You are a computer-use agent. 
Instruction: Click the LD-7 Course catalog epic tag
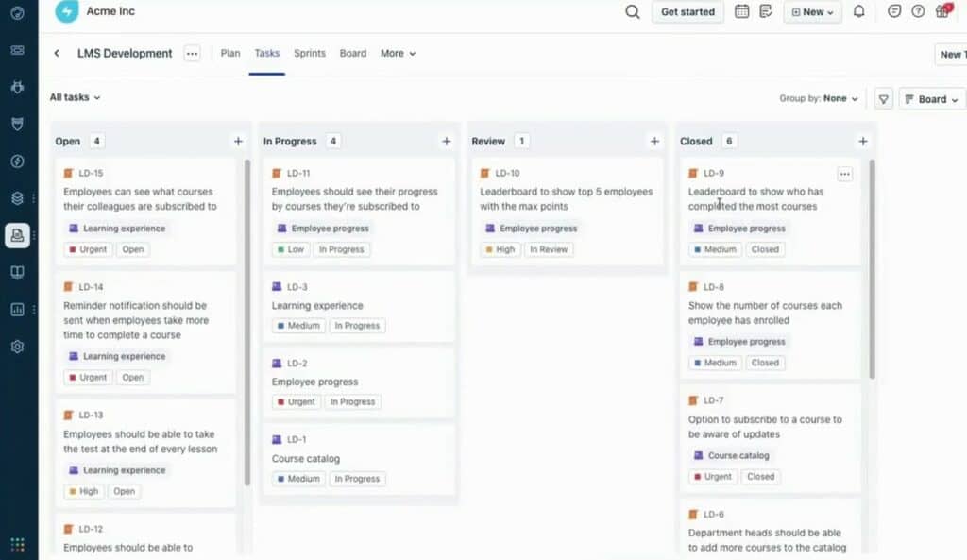click(731, 455)
